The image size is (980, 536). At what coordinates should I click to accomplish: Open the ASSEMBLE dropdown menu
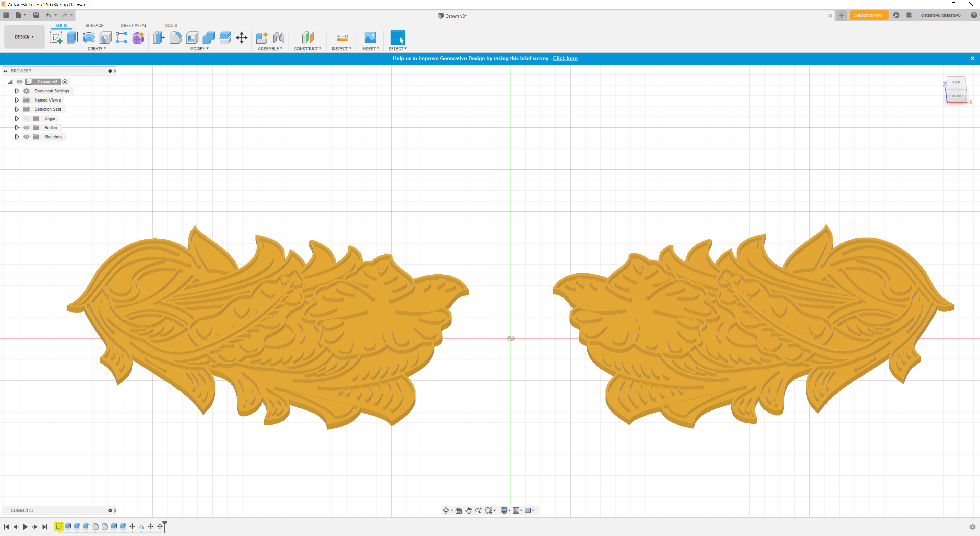pos(270,49)
